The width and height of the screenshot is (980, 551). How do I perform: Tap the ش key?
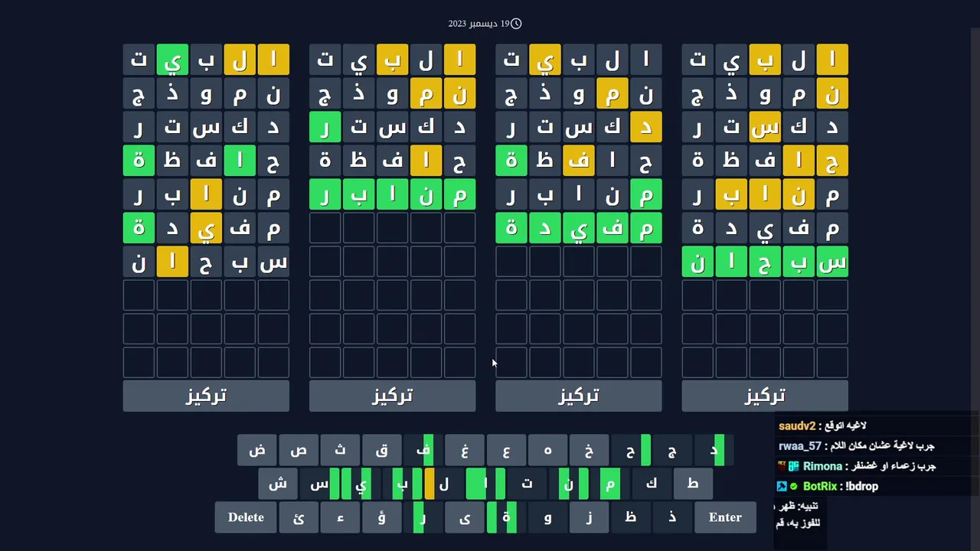pos(278,484)
